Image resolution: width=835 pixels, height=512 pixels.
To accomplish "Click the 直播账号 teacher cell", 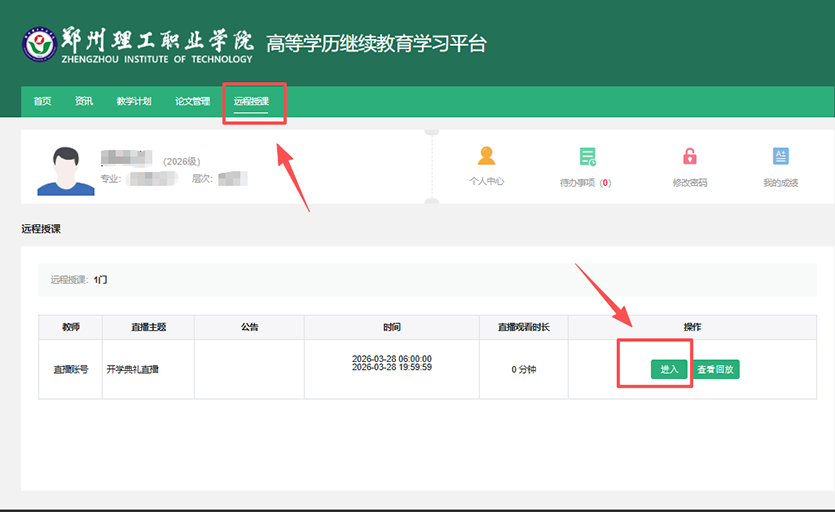I will (71, 369).
